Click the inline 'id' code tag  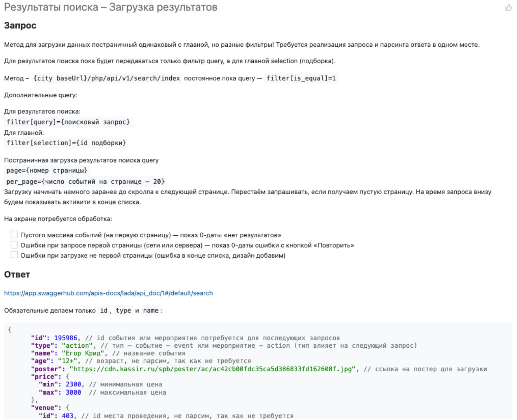pyautogui.click(x=104, y=310)
